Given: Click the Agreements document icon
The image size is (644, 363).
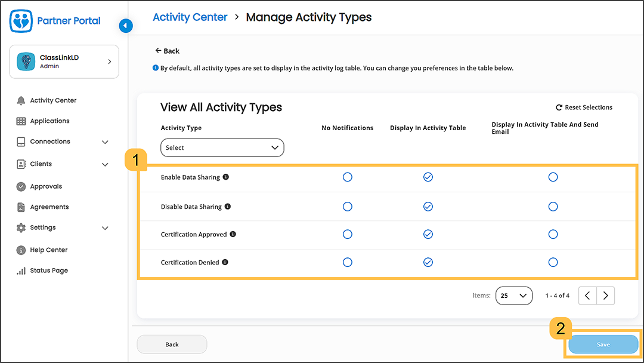Looking at the screenshot, I should pos(21,207).
